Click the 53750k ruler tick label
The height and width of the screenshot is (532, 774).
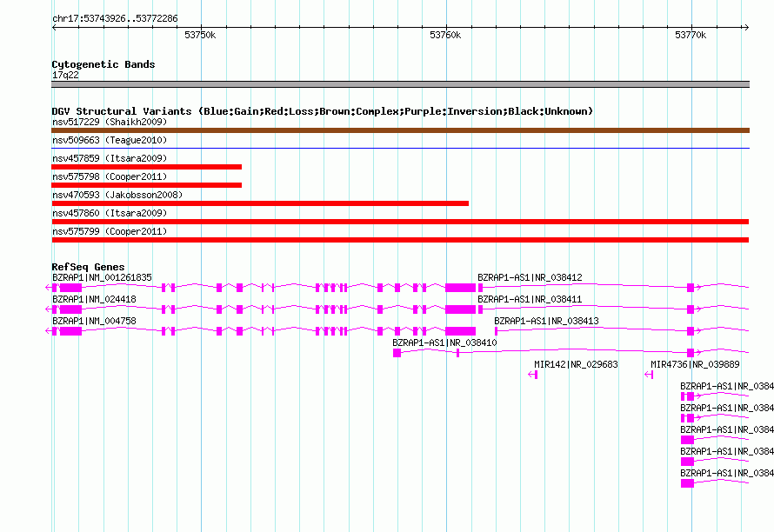tap(200, 35)
